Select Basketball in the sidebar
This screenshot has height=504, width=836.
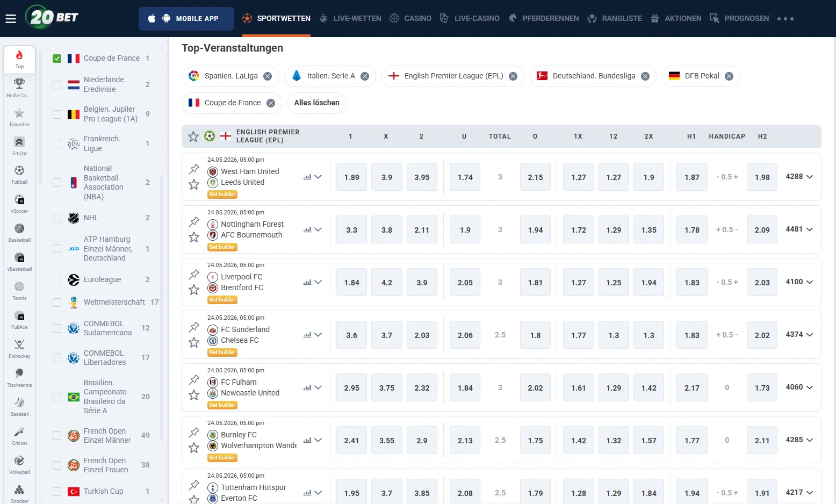click(x=19, y=233)
